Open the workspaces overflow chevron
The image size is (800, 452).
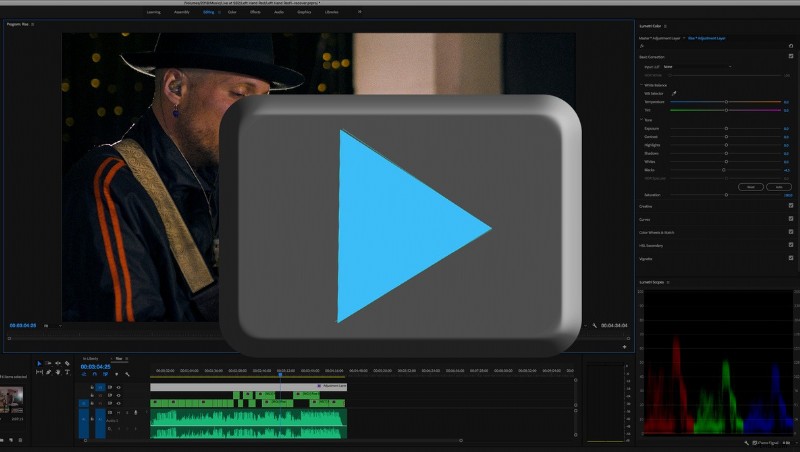point(360,11)
